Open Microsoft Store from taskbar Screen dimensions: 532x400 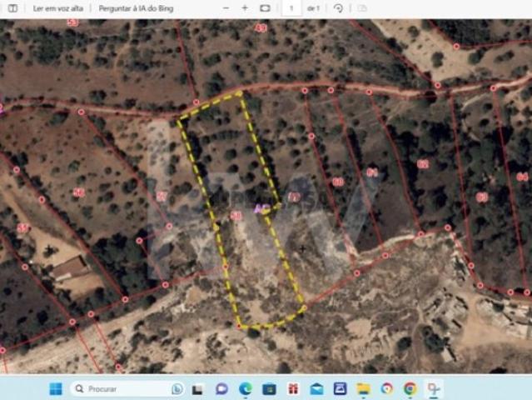click(269, 388)
